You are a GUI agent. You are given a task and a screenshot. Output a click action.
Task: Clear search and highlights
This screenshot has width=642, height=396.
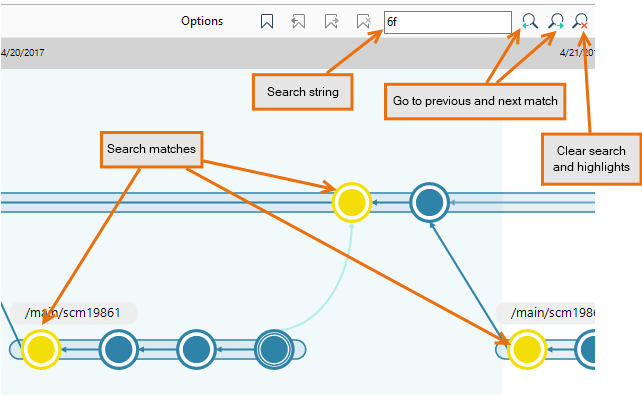[581, 21]
